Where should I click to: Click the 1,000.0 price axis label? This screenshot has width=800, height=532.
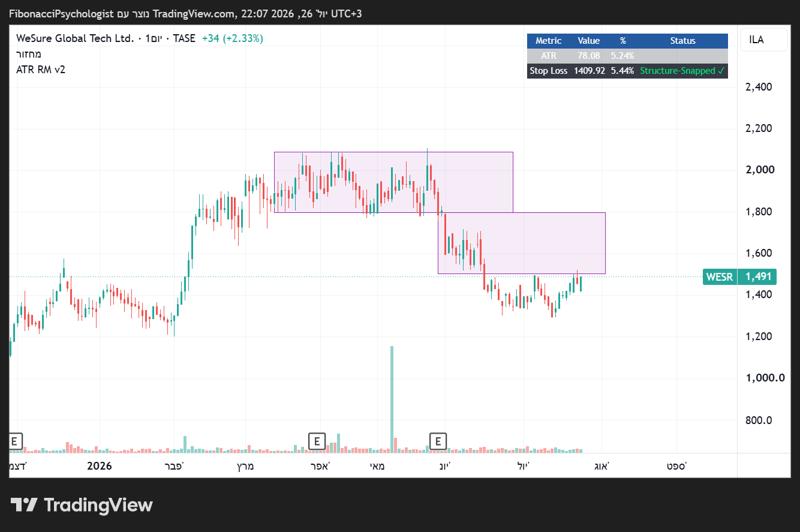pyautogui.click(x=765, y=378)
